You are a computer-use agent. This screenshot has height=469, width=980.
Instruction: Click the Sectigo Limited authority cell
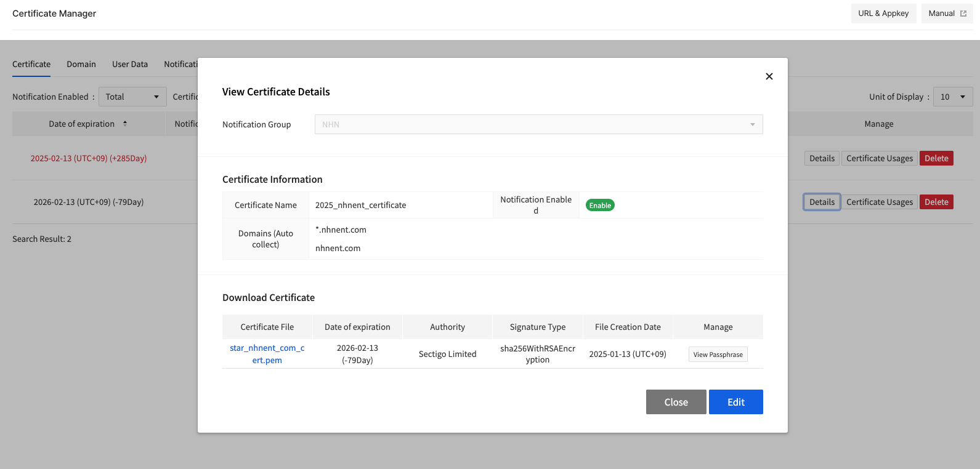coord(447,354)
